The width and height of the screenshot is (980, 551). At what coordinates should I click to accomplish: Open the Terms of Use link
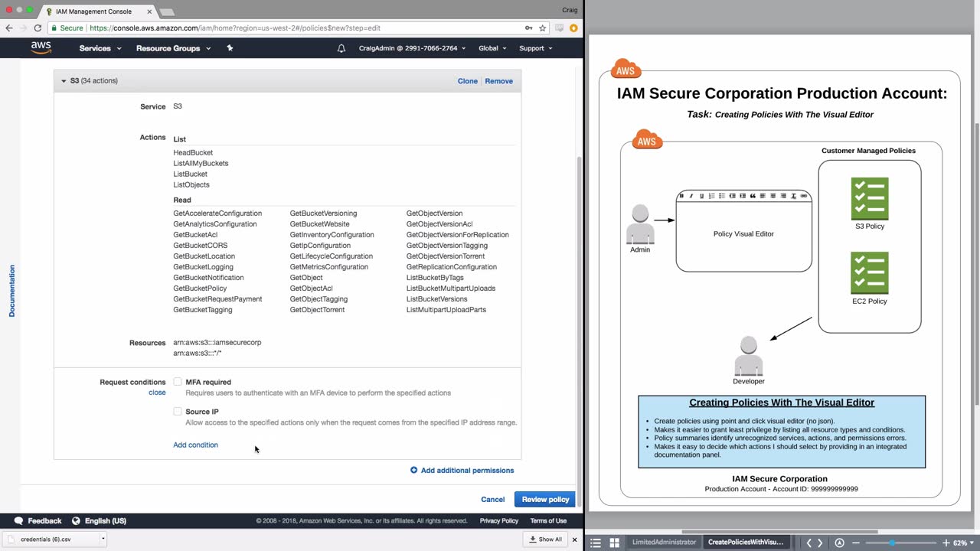548,521
